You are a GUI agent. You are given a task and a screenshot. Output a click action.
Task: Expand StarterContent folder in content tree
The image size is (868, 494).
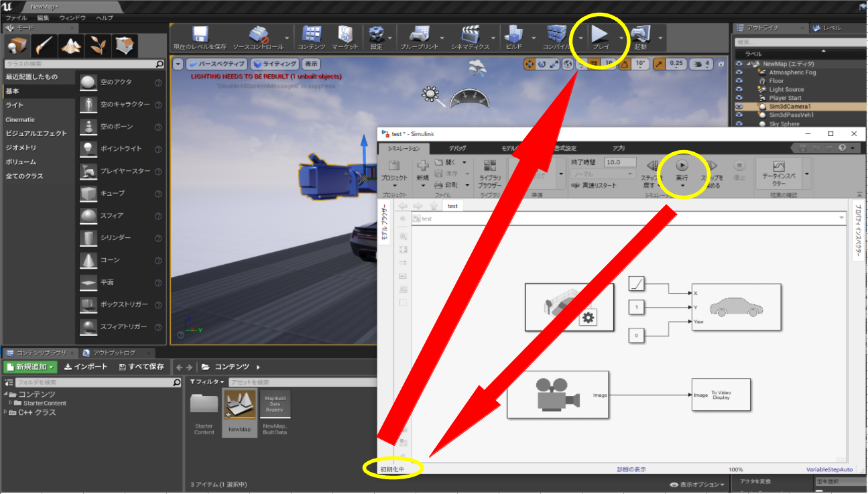click(x=11, y=403)
